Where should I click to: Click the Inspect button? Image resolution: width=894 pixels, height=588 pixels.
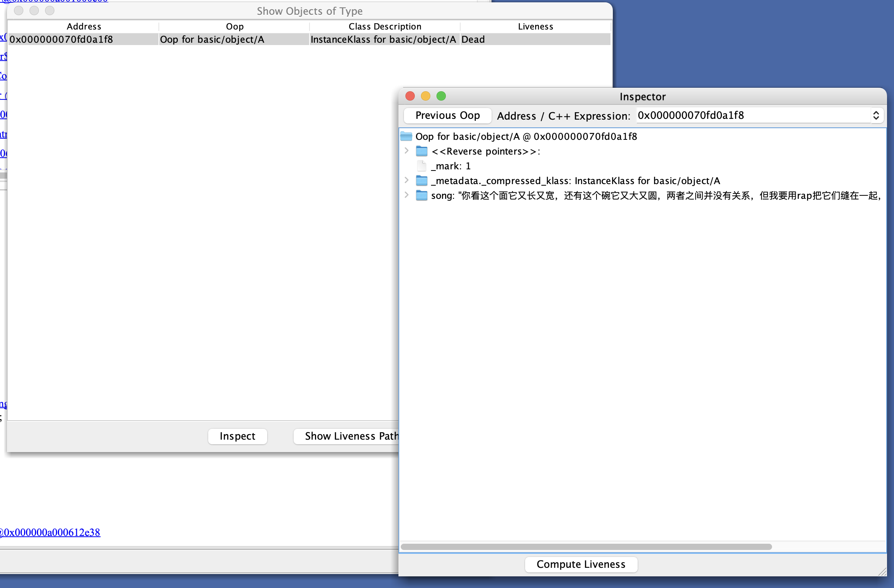tap(237, 436)
